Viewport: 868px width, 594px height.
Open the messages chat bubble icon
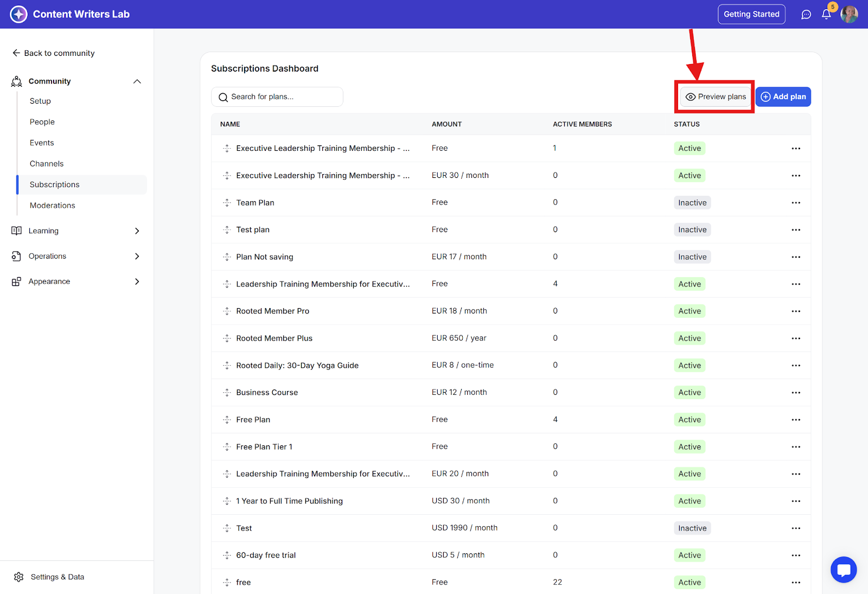(x=806, y=15)
